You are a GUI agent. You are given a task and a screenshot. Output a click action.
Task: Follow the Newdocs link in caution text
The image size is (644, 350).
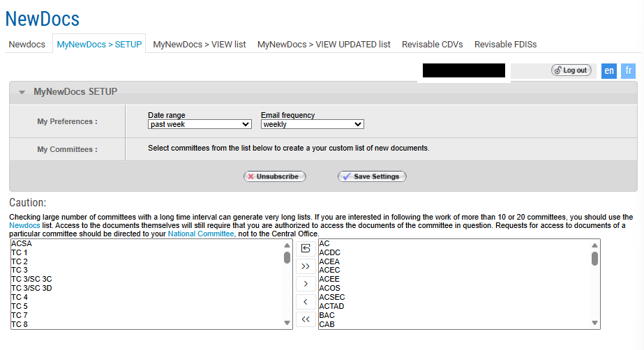click(x=24, y=225)
